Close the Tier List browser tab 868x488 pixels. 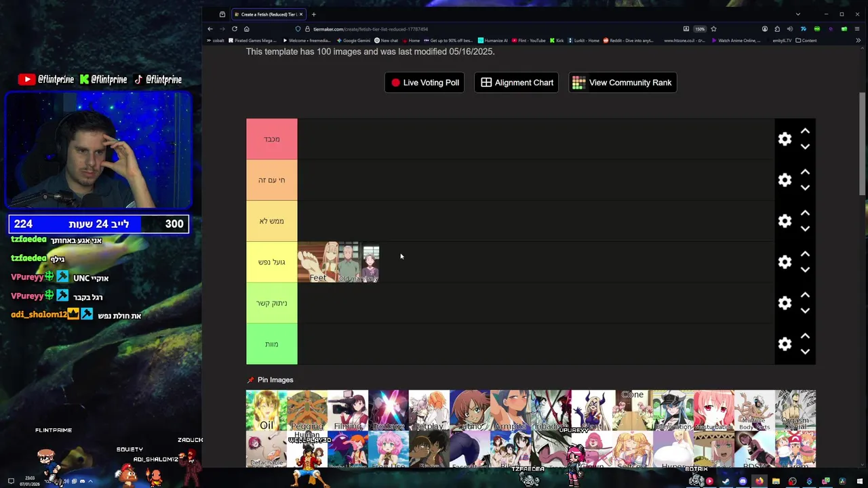point(301,14)
